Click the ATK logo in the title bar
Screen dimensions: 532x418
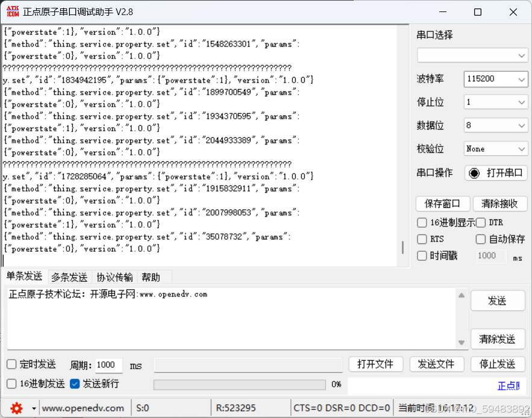(12, 11)
